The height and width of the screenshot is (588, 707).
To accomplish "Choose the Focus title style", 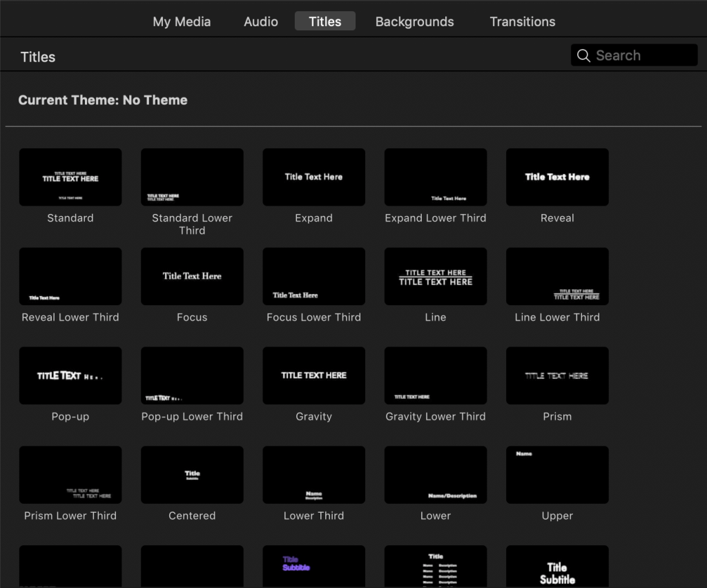I will click(192, 277).
